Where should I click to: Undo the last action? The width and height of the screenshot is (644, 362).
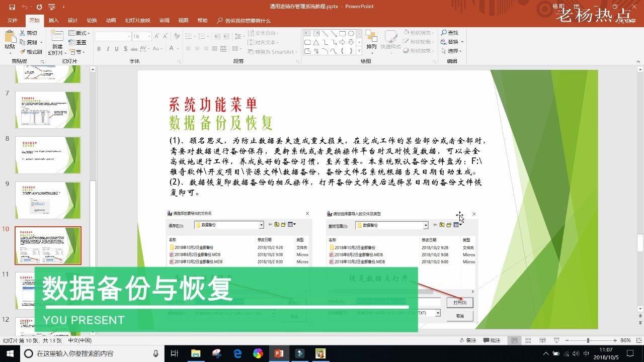pyautogui.click(x=25, y=7)
